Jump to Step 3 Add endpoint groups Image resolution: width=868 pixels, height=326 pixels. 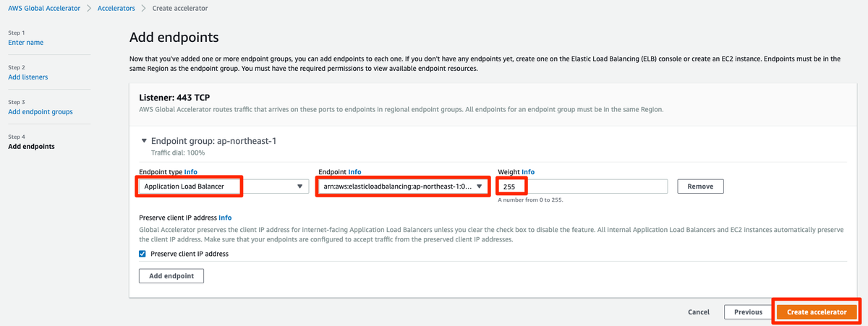[x=41, y=111]
